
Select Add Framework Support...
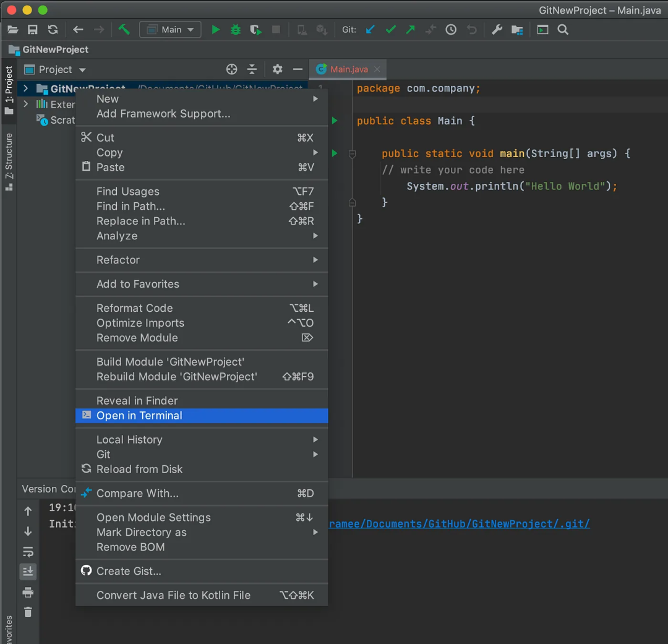pos(202,114)
